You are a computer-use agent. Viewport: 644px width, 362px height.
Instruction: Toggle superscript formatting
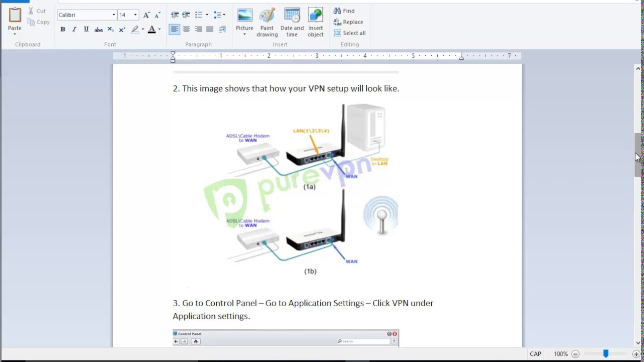(122, 30)
